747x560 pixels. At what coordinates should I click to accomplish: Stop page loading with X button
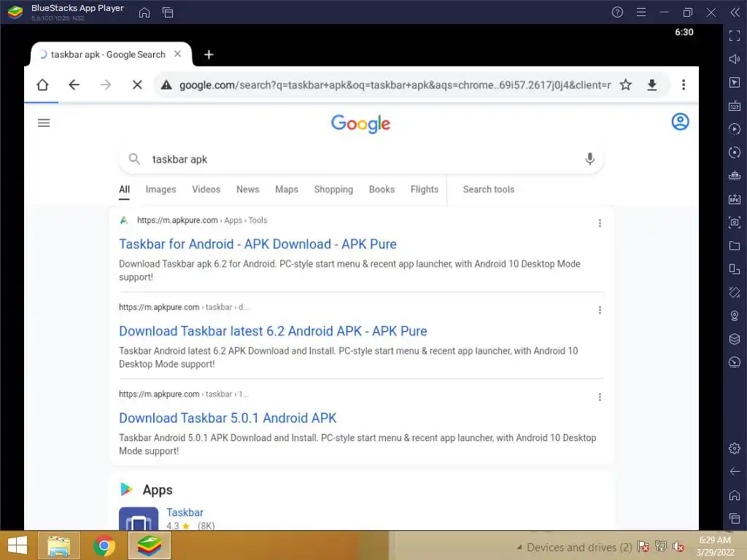tap(137, 85)
